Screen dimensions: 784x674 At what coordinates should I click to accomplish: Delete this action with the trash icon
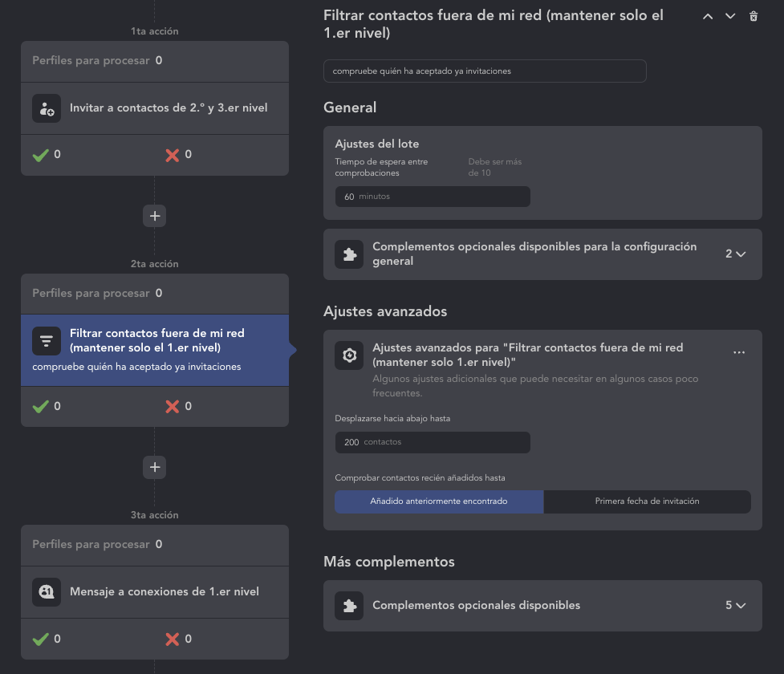pyautogui.click(x=754, y=16)
